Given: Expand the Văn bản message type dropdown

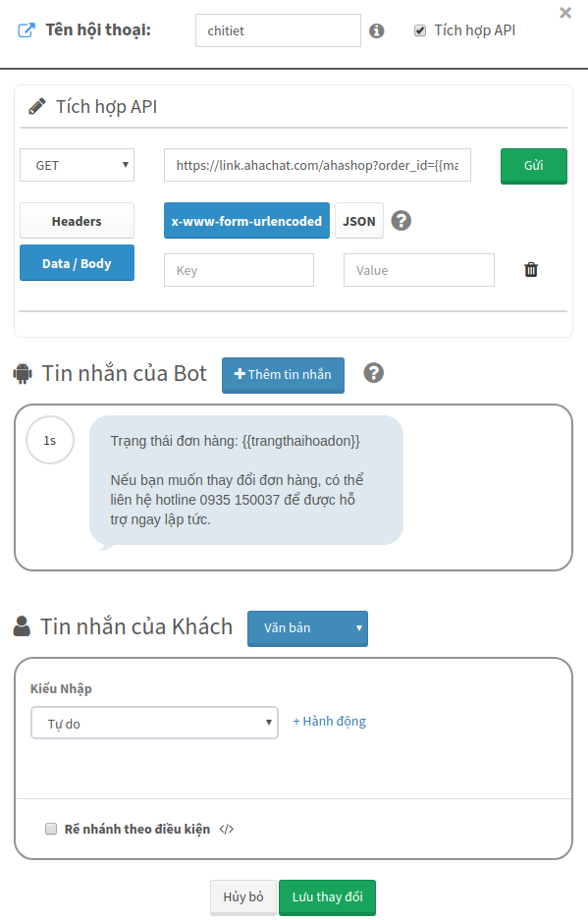Looking at the screenshot, I should (x=307, y=628).
